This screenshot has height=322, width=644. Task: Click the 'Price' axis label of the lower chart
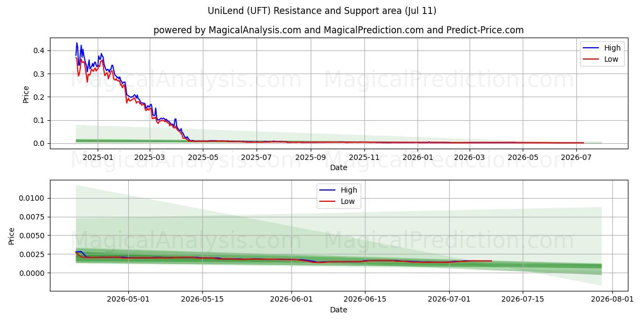tap(12, 236)
